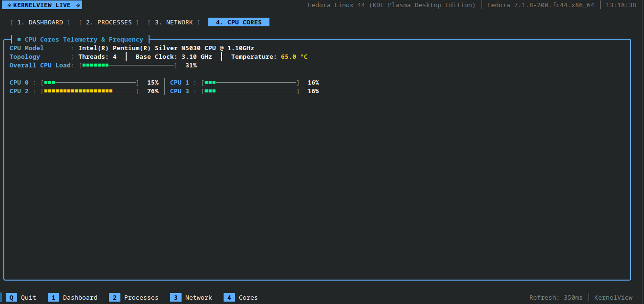The height and width of the screenshot is (304, 644).
Task: Click the 16% value for CPU 1
Action: tap(313, 83)
